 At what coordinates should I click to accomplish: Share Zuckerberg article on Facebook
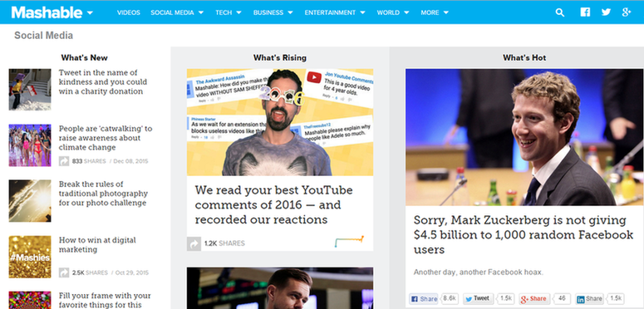pyautogui.click(x=424, y=299)
